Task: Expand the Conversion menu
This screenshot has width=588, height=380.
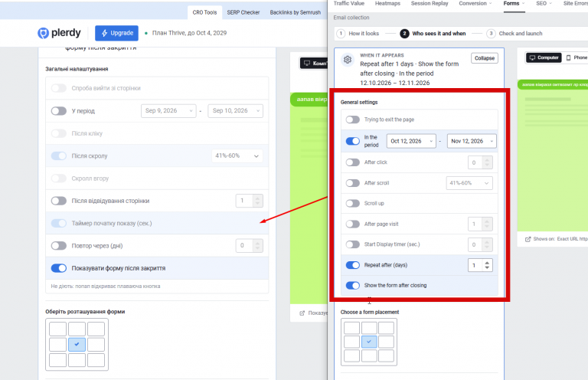Action: point(475,3)
